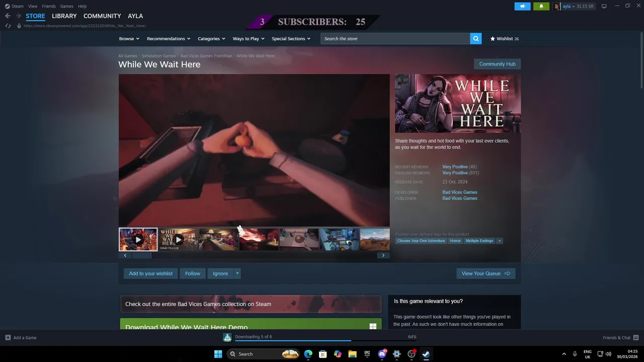Open Microsoft Store from taskbar

tap(323, 354)
